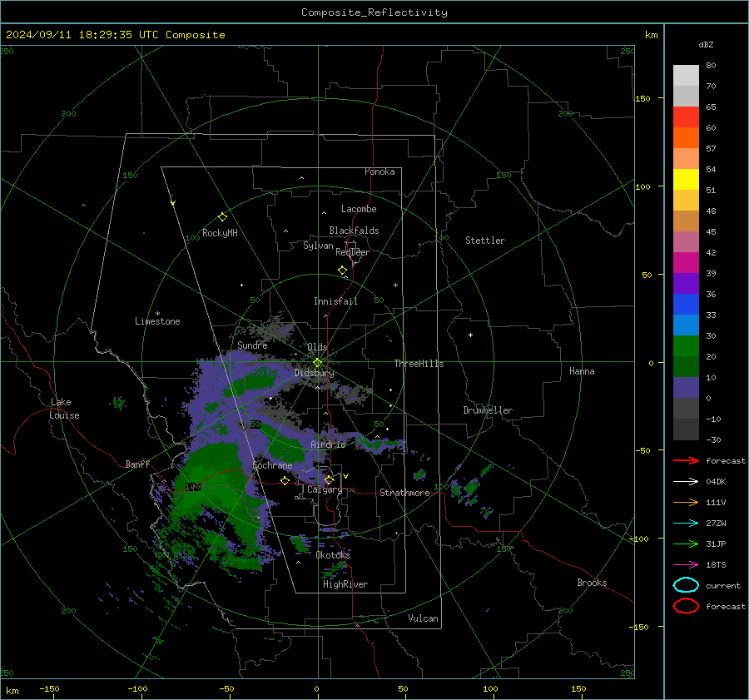Viewport: 749px width, 700px height.
Task: Click the HighRiver label
Action: pyautogui.click(x=345, y=584)
